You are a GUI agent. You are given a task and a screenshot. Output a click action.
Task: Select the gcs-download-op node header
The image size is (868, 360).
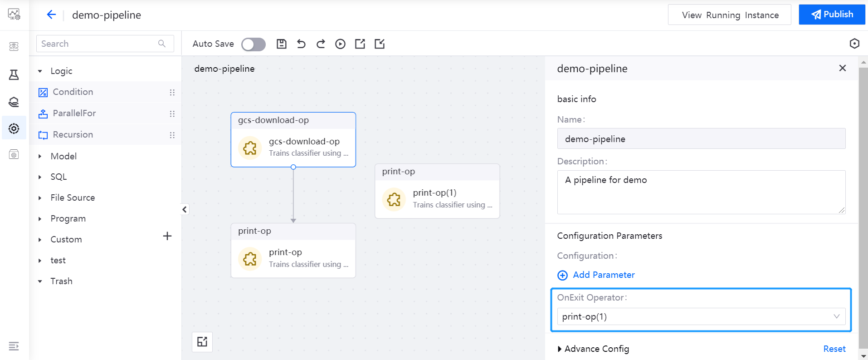(293, 120)
